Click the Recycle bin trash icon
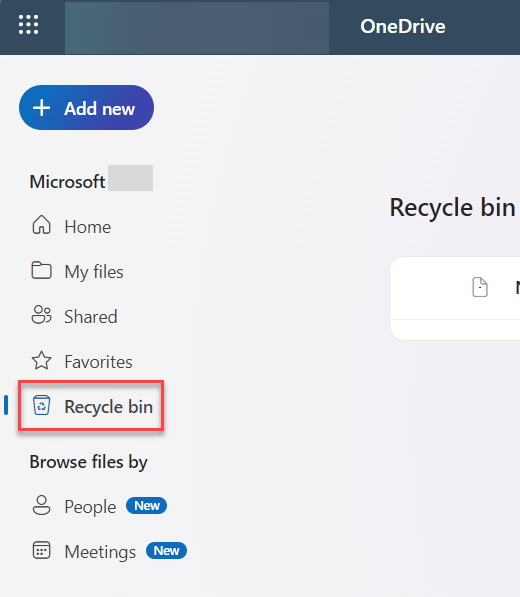This screenshot has width=520, height=597. [x=41, y=405]
